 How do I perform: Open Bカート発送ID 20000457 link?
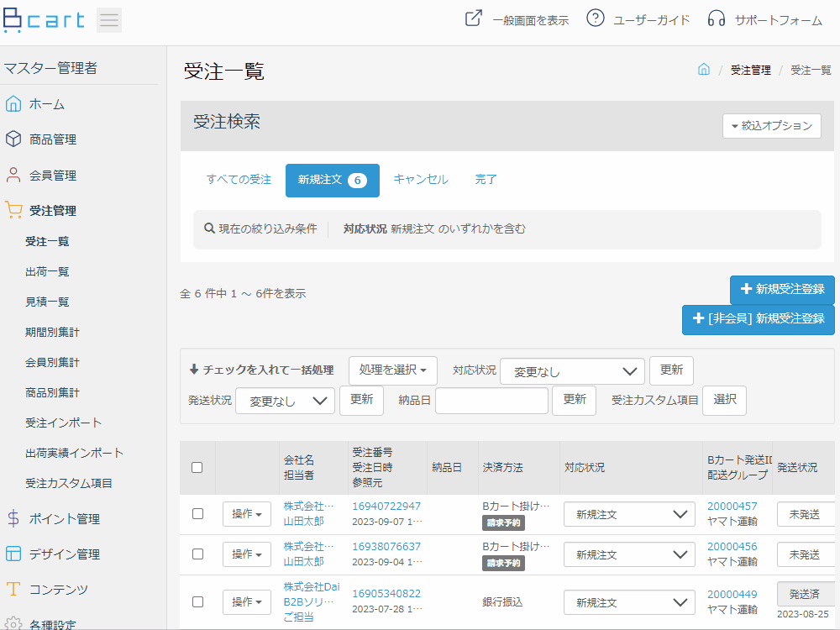[x=732, y=507]
